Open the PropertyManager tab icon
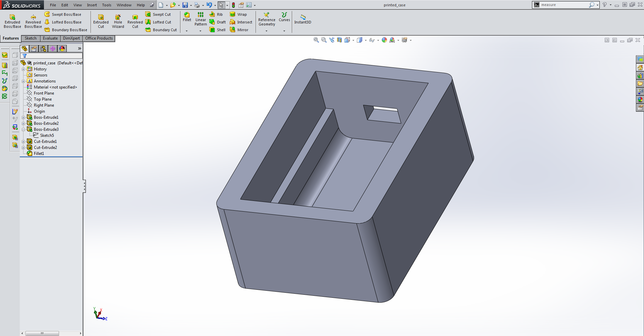 click(x=34, y=49)
